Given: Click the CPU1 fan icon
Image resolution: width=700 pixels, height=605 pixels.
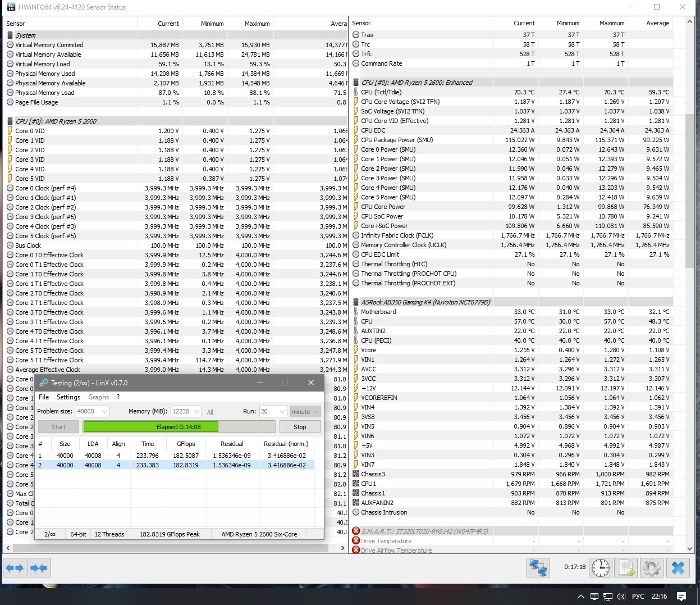Looking at the screenshot, I should 356,484.
